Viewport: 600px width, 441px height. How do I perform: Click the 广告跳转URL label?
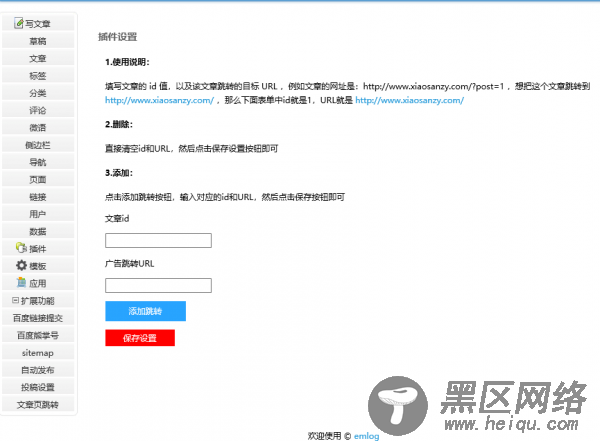coord(130,263)
